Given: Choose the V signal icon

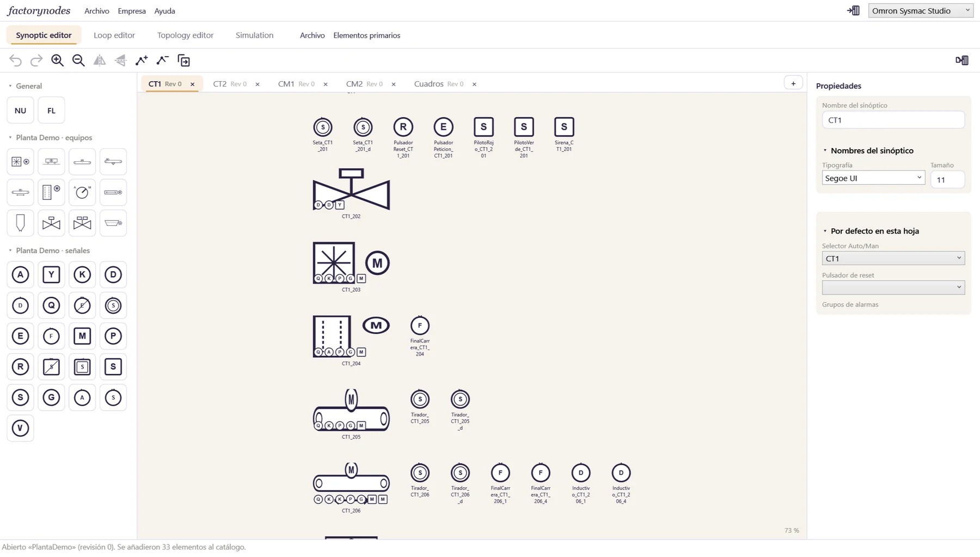Looking at the screenshot, I should click(21, 428).
